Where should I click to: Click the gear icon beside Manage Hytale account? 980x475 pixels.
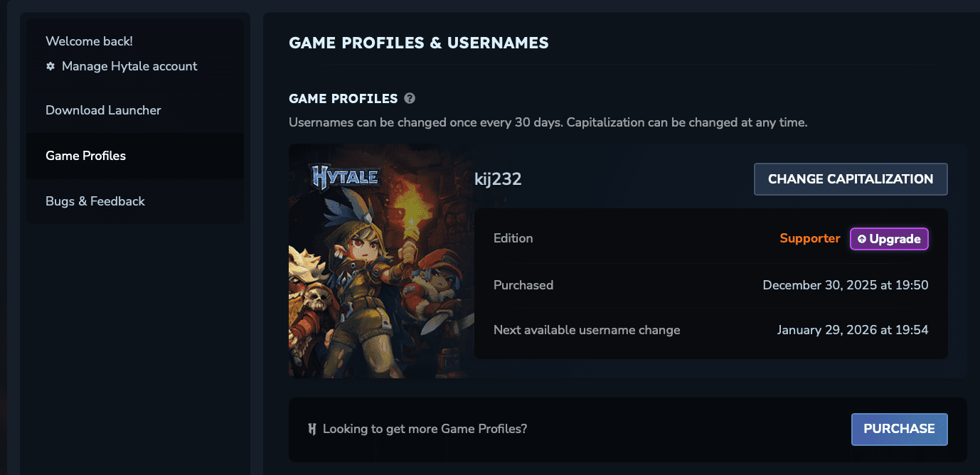[49, 66]
